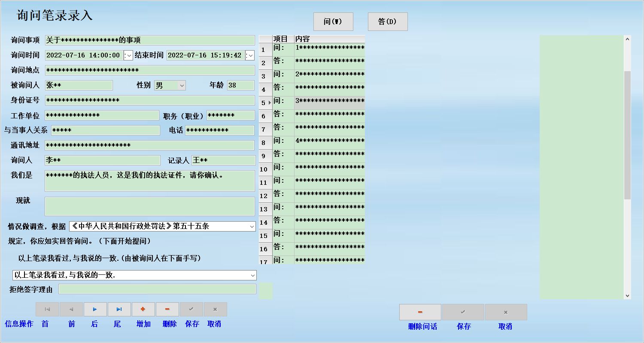Click the 电话 input field
Viewport: 644px width, 343px height.
pos(220,130)
